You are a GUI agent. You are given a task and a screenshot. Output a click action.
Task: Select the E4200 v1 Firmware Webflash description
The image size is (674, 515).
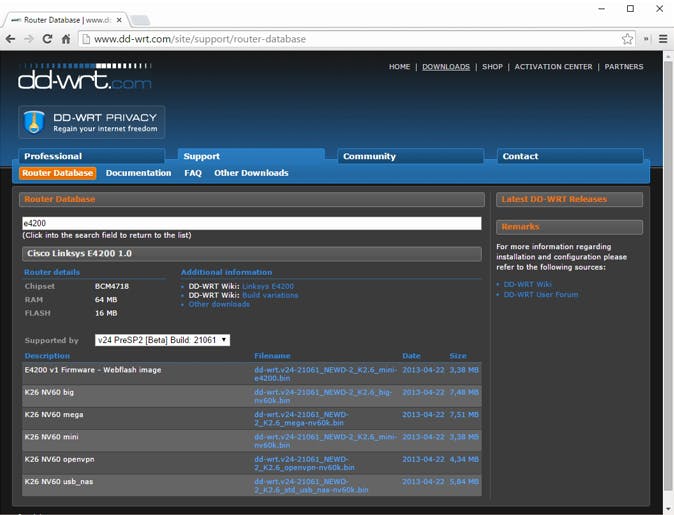(93, 370)
